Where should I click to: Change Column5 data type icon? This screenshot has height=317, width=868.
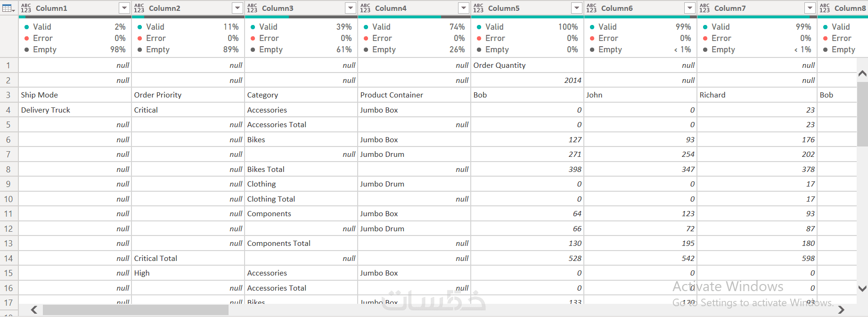click(x=478, y=8)
